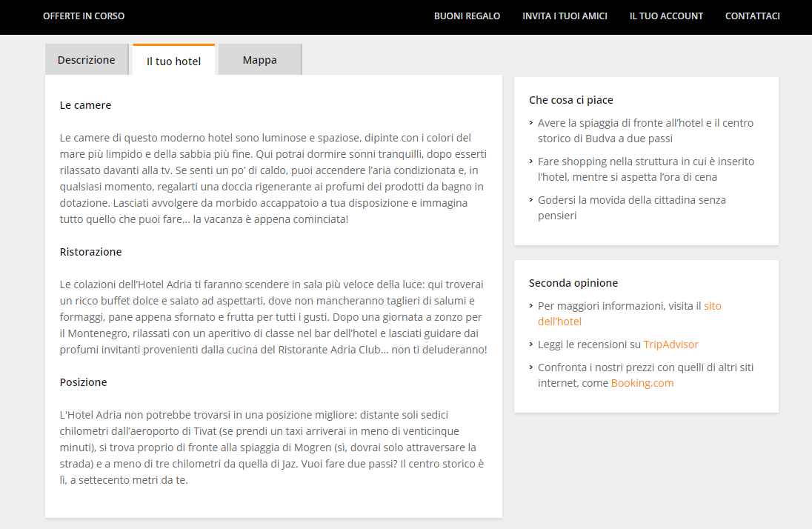Click the bullet arrow beside Godersi la movida
Image resolution: width=812 pixels, height=529 pixels.
(x=531, y=200)
